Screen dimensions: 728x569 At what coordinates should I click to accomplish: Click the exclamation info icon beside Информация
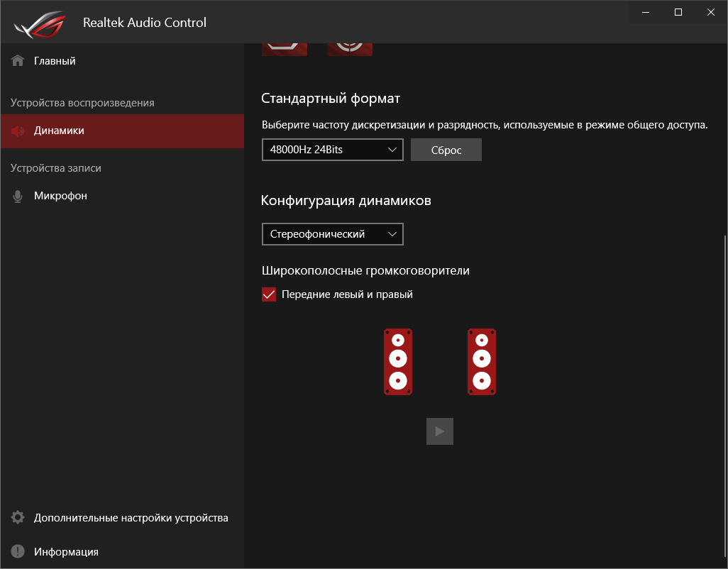(x=18, y=552)
